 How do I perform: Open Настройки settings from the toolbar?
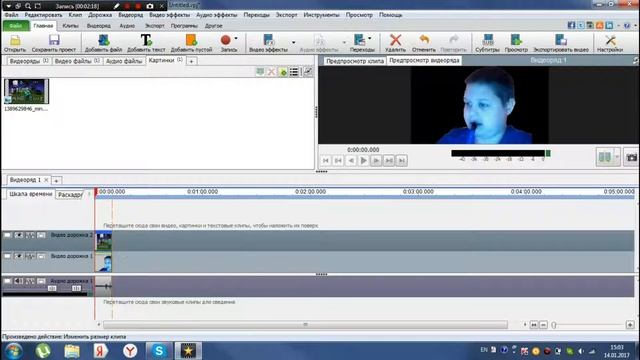610,43
